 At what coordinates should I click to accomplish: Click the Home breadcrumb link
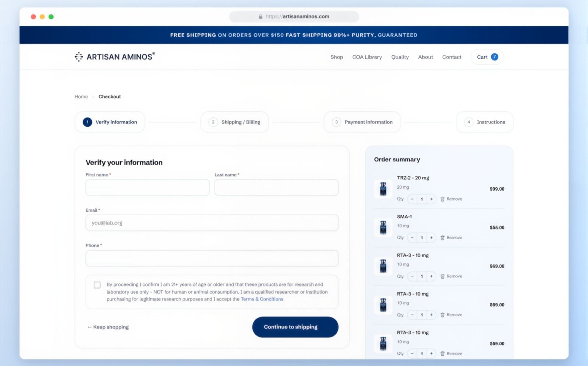click(81, 97)
